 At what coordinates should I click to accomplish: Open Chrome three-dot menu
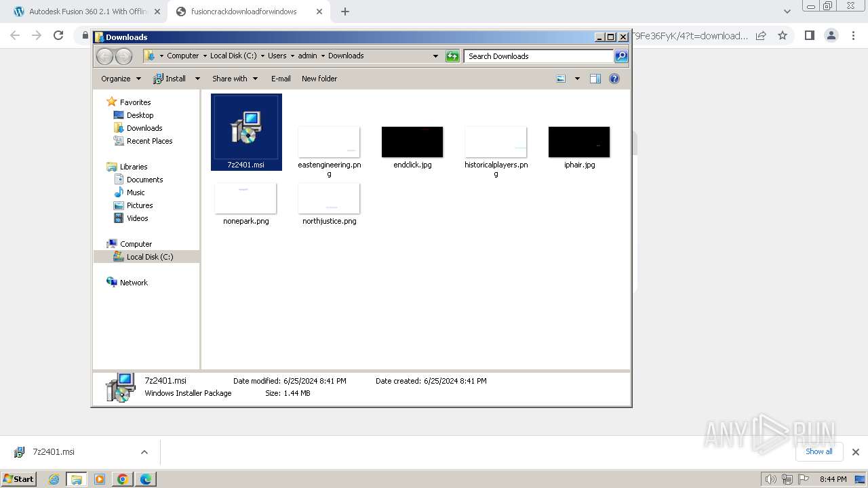point(852,35)
